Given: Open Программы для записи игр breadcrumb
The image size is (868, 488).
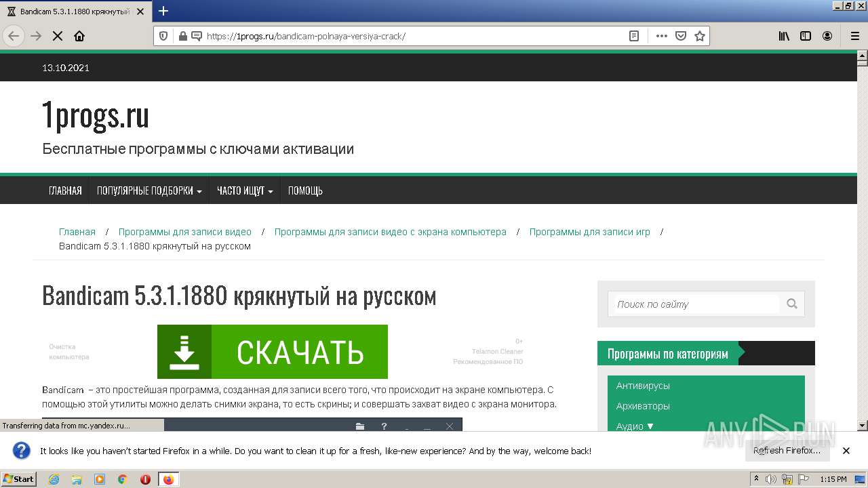Looking at the screenshot, I should (590, 232).
